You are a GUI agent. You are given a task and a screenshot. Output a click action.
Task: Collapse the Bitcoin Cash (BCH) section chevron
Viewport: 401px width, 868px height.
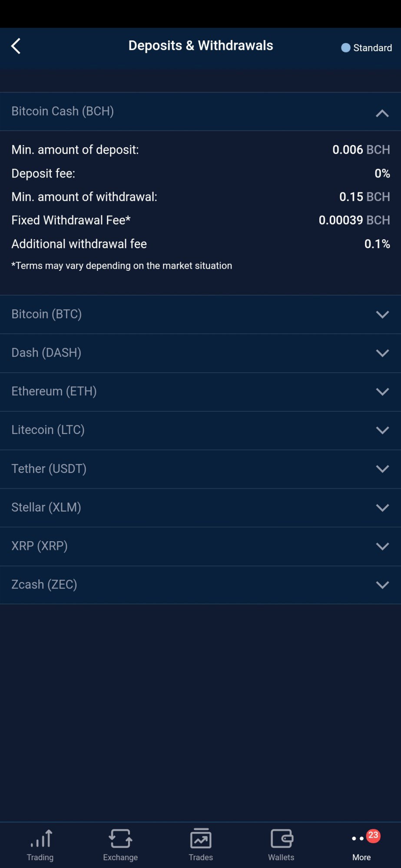382,113
